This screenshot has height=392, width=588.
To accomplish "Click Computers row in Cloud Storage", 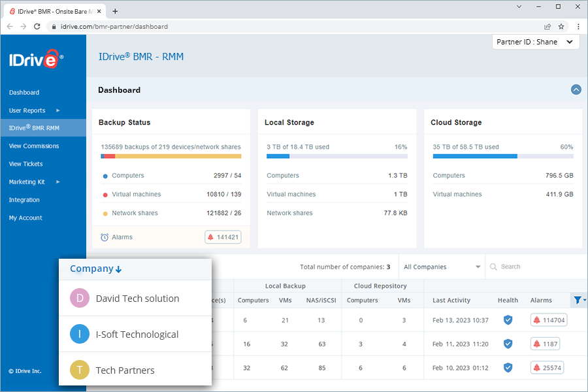I will [503, 175].
